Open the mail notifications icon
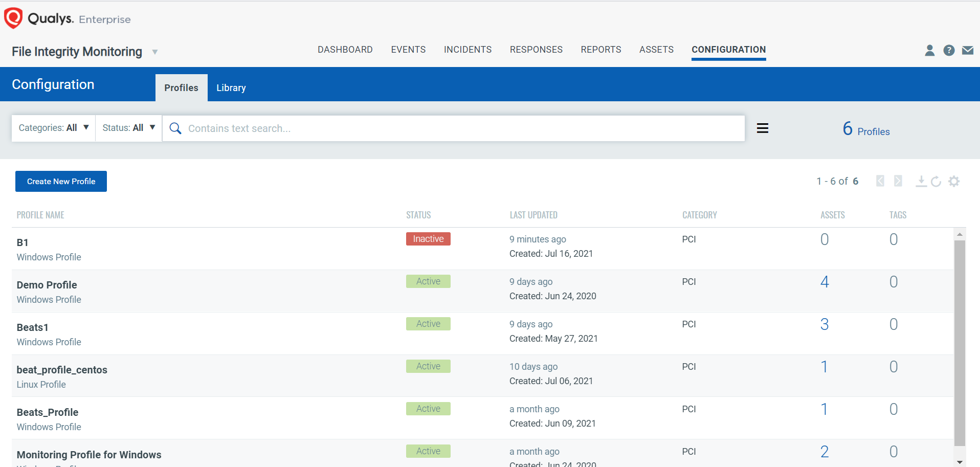This screenshot has height=467, width=980. tap(967, 50)
